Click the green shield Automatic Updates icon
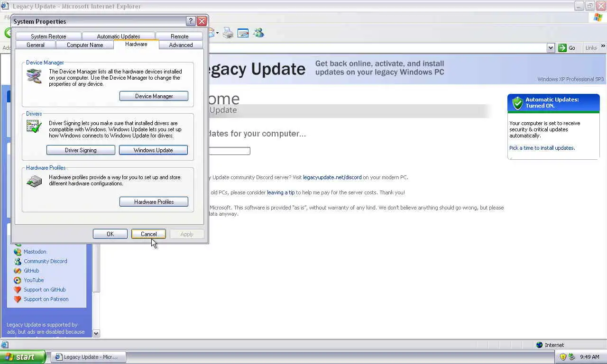This screenshot has width=607, height=364. pyautogui.click(x=517, y=103)
